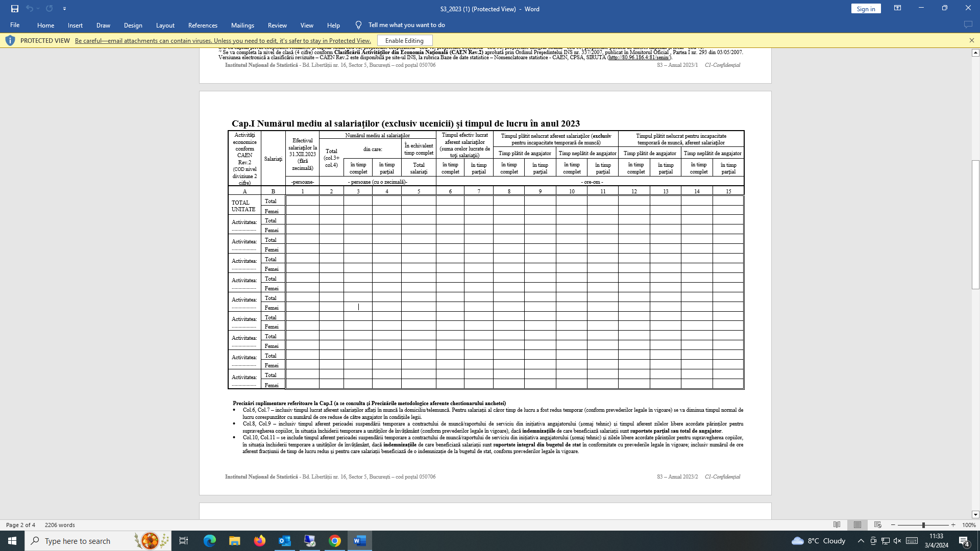Viewport: 980px width, 551px height.
Task: Open the Comments icon at ribbon right
Action: click(968, 25)
